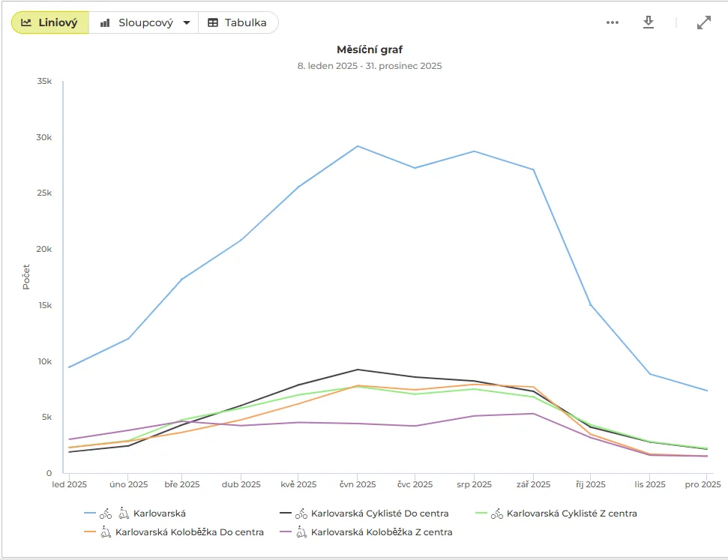Click the bar chart icon beside Sloupcový
Viewport: 728px width, 560px height.
point(106,22)
